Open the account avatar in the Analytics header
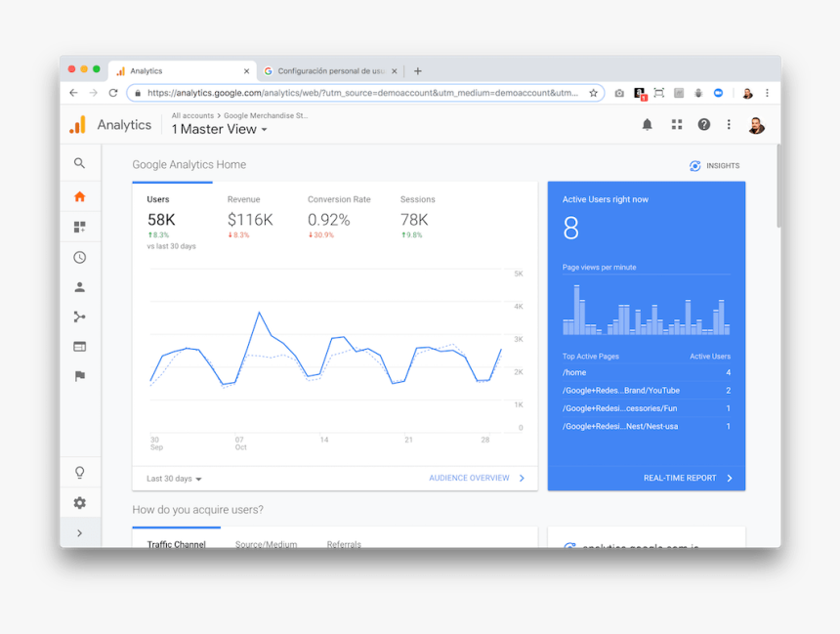The image size is (840, 634). [x=756, y=125]
